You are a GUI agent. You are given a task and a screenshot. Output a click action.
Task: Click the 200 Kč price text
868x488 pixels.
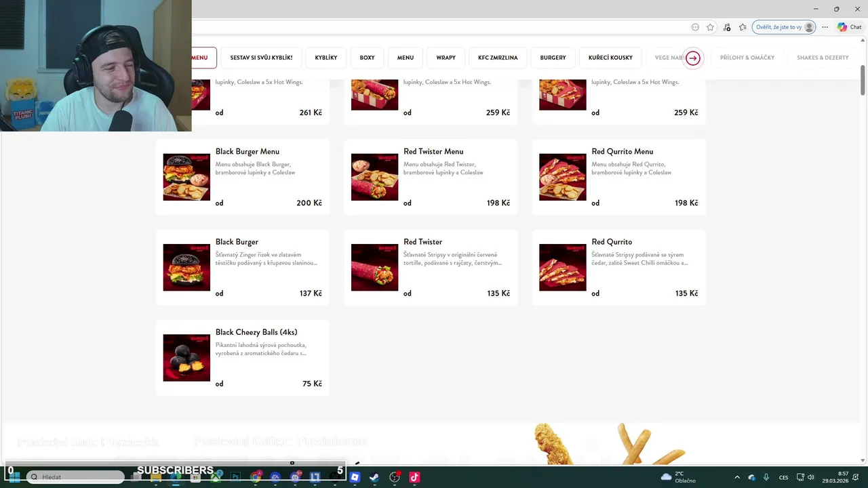(x=309, y=203)
